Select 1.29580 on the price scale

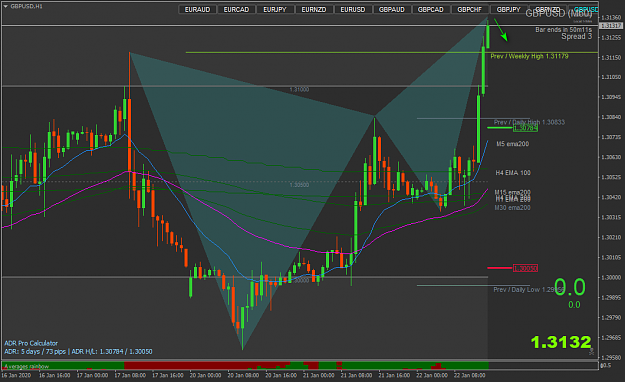611,357
